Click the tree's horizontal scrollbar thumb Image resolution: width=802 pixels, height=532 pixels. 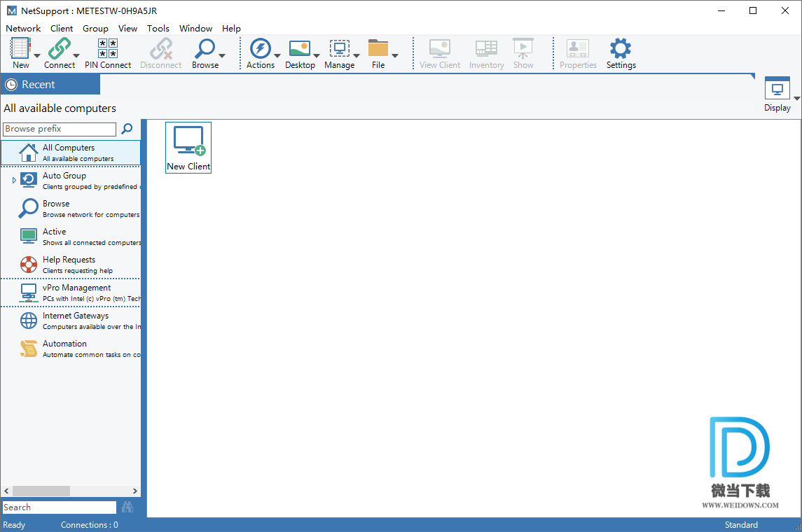41,491
